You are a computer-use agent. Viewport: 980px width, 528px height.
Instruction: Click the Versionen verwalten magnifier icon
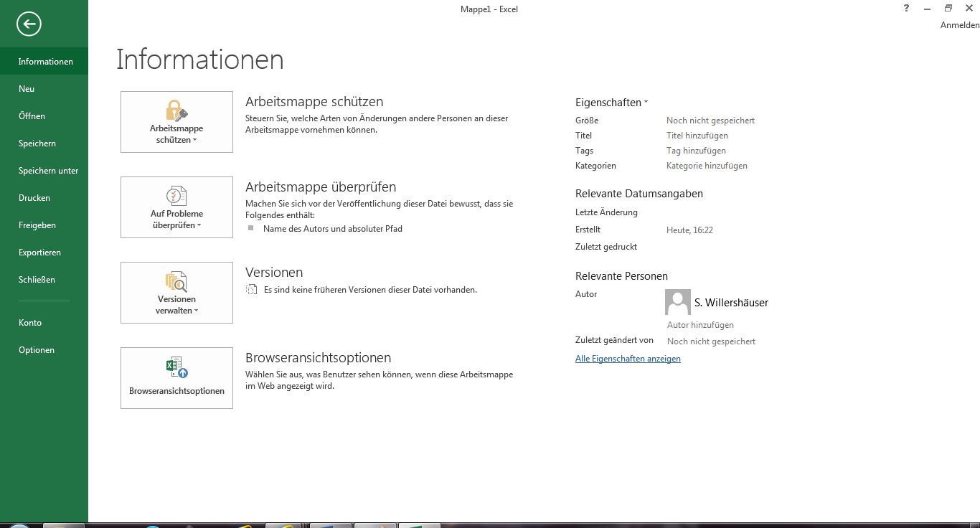176,281
